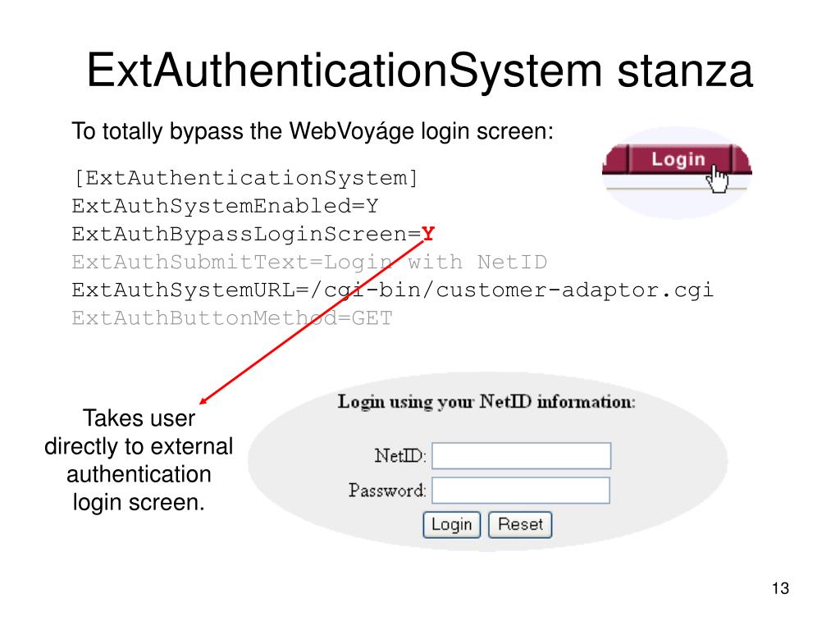The width and height of the screenshot is (840, 630).
Task: Select the greyed "ExtAuthButtonMethod=GET" line
Action: (232, 317)
